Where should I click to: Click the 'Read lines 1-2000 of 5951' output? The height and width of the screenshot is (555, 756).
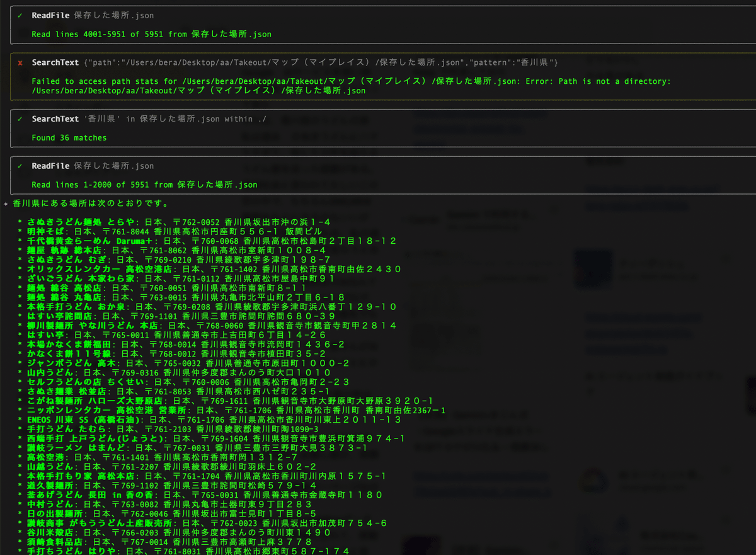tap(144, 185)
